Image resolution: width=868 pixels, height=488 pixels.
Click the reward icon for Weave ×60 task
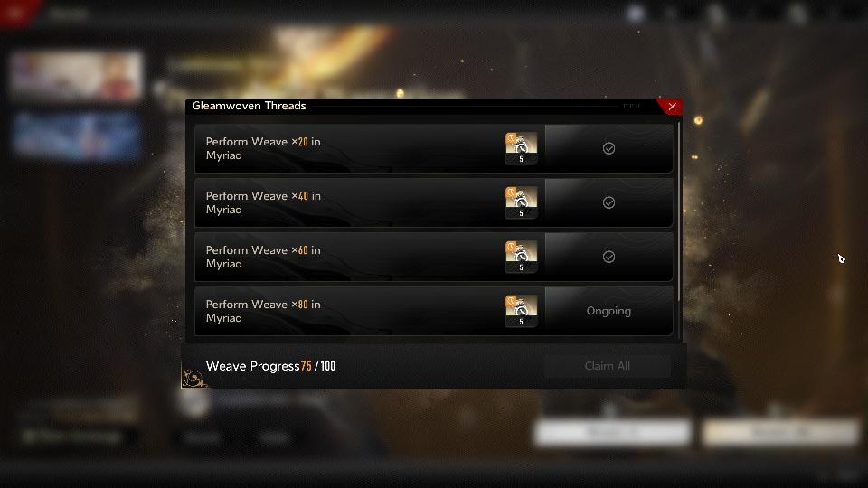(521, 257)
